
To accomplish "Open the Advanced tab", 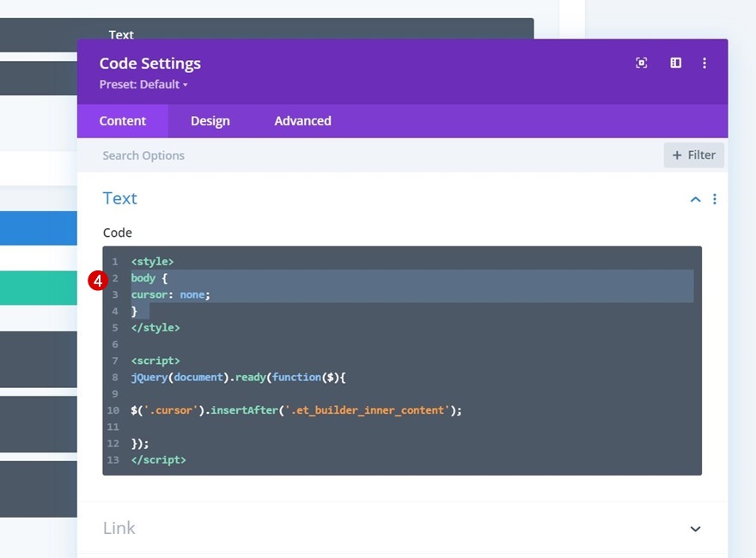I will click(x=302, y=121).
